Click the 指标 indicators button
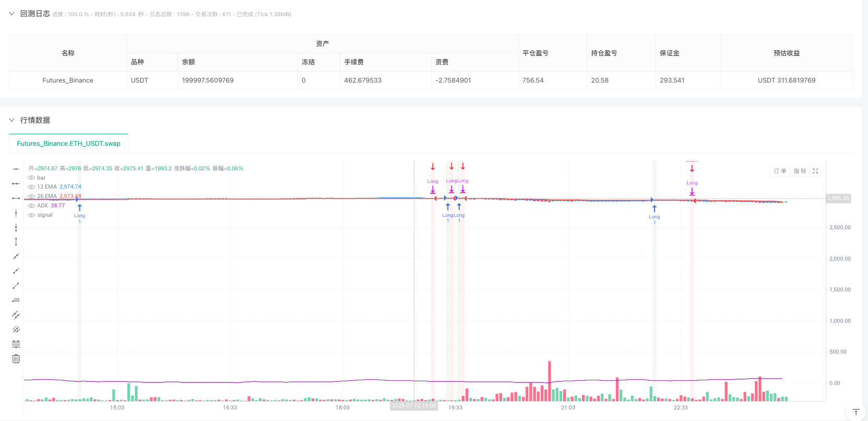Image resolution: width=868 pixels, height=421 pixels. tap(800, 171)
